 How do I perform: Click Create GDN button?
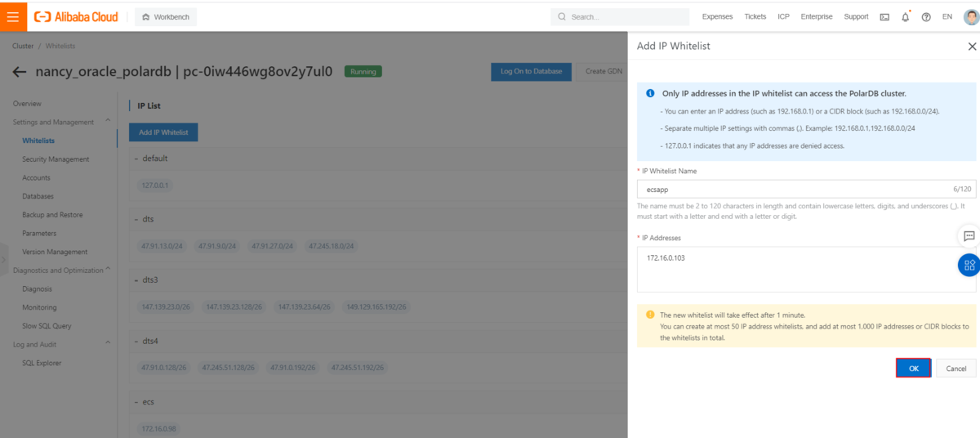(x=604, y=71)
